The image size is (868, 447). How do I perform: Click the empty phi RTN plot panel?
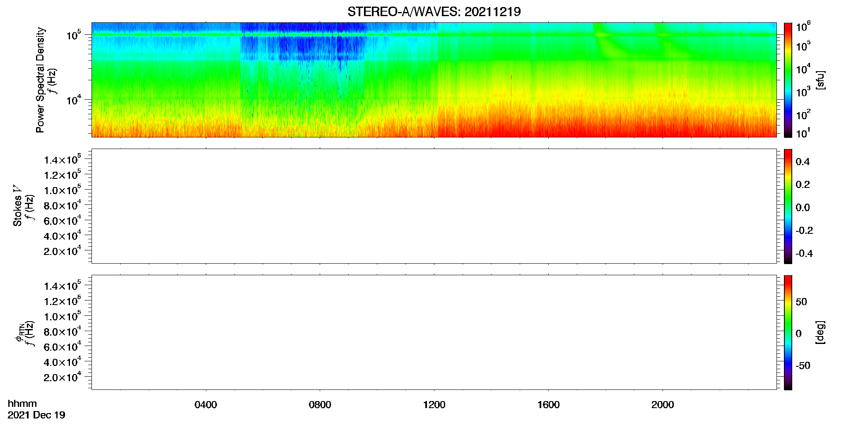(x=434, y=332)
